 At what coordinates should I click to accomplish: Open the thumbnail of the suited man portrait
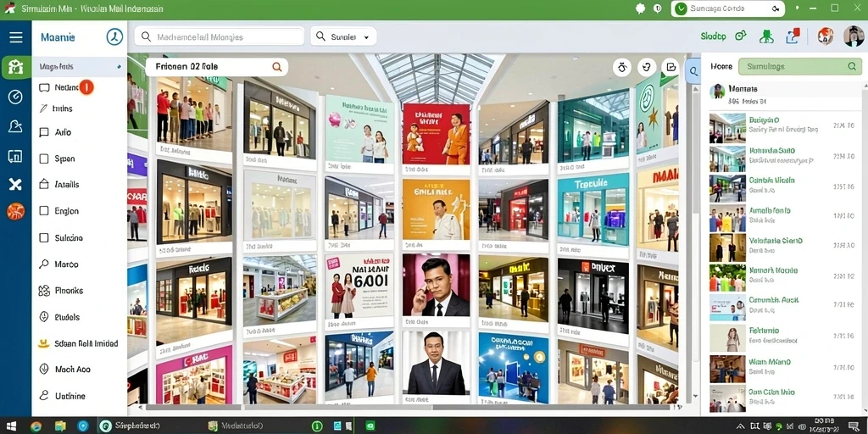coord(437,363)
